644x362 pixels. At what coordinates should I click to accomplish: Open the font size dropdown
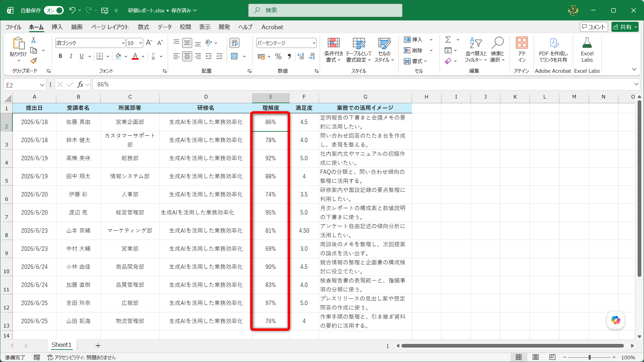pos(141,43)
